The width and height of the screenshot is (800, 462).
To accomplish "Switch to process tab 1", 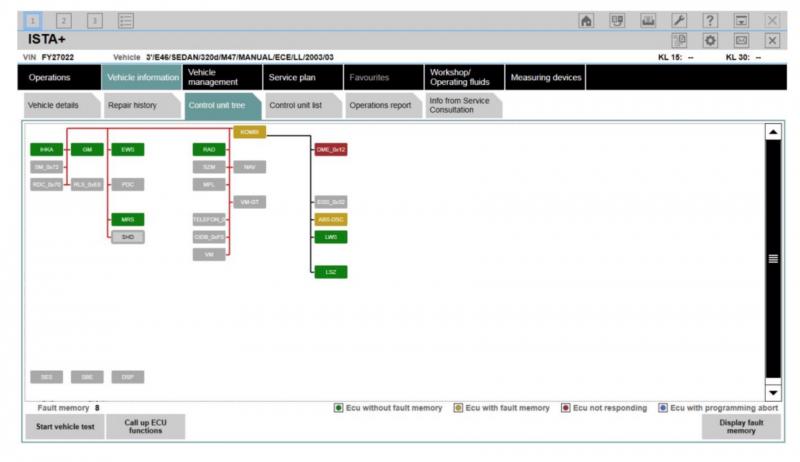I will click(33, 21).
